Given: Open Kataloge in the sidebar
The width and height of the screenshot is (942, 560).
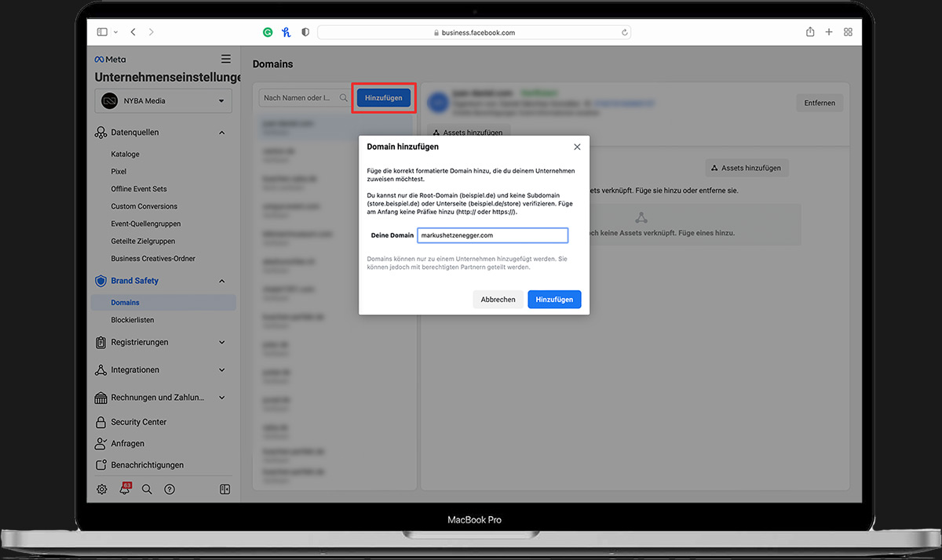Looking at the screenshot, I should pyautogui.click(x=126, y=155).
